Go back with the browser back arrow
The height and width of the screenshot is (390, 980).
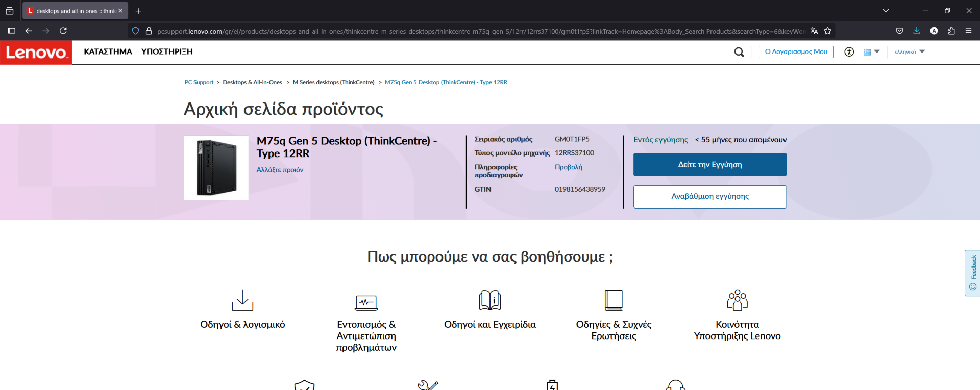(29, 31)
